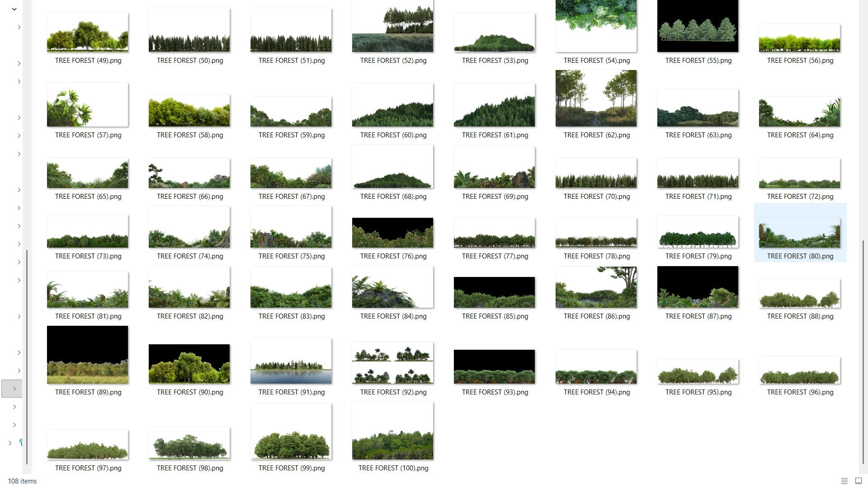
Task: Switch to large thumbnails view icon
Action: pos(858,481)
